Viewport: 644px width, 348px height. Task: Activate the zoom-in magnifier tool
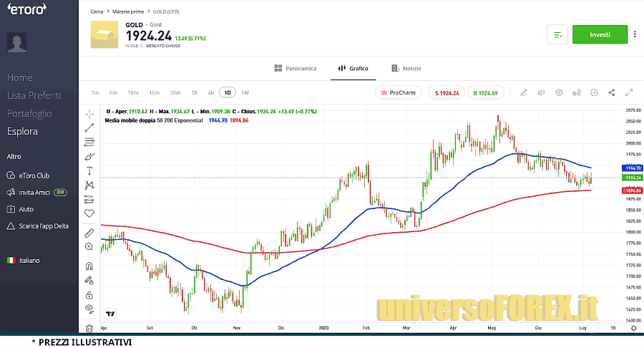point(89,247)
